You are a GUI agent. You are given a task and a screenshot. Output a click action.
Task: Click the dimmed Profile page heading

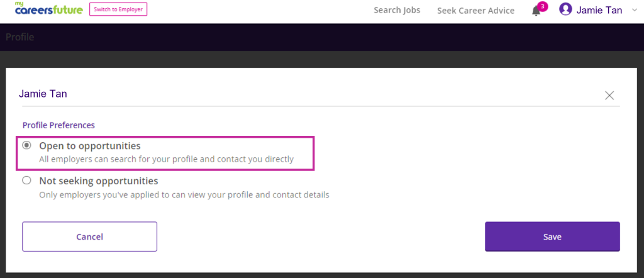click(19, 37)
